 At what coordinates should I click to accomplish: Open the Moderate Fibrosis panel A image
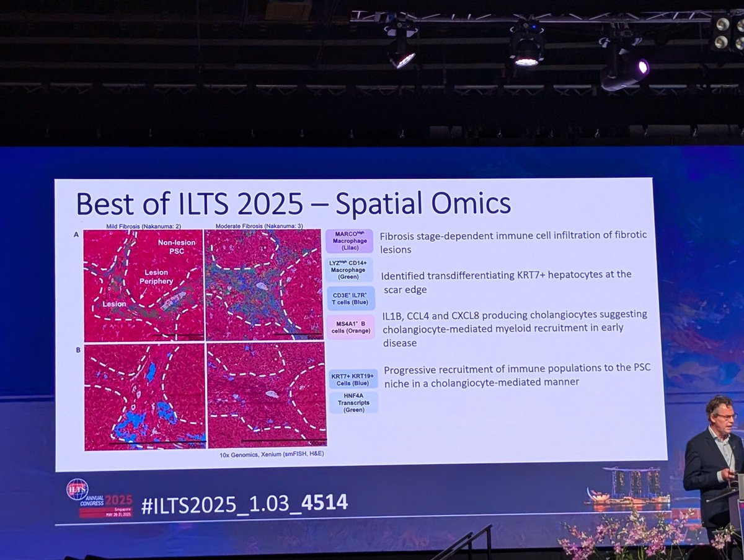(264, 285)
